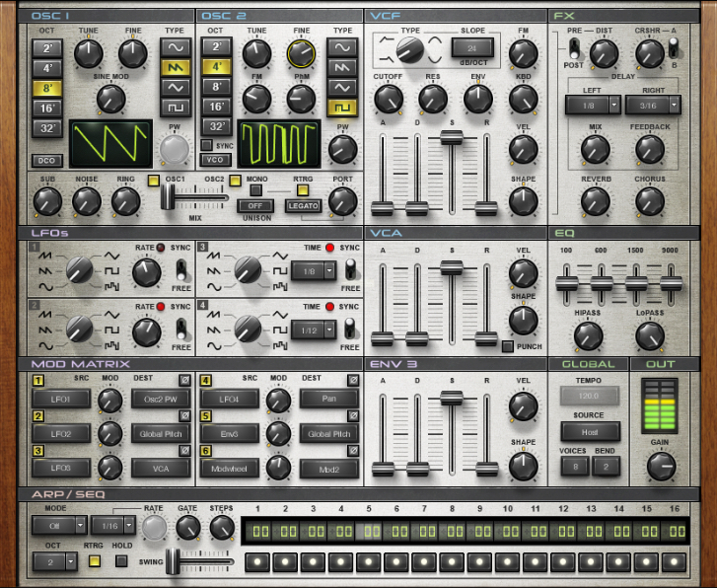Click the UNISON OFF button
The height and width of the screenshot is (588, 717).
click(255, 206)
